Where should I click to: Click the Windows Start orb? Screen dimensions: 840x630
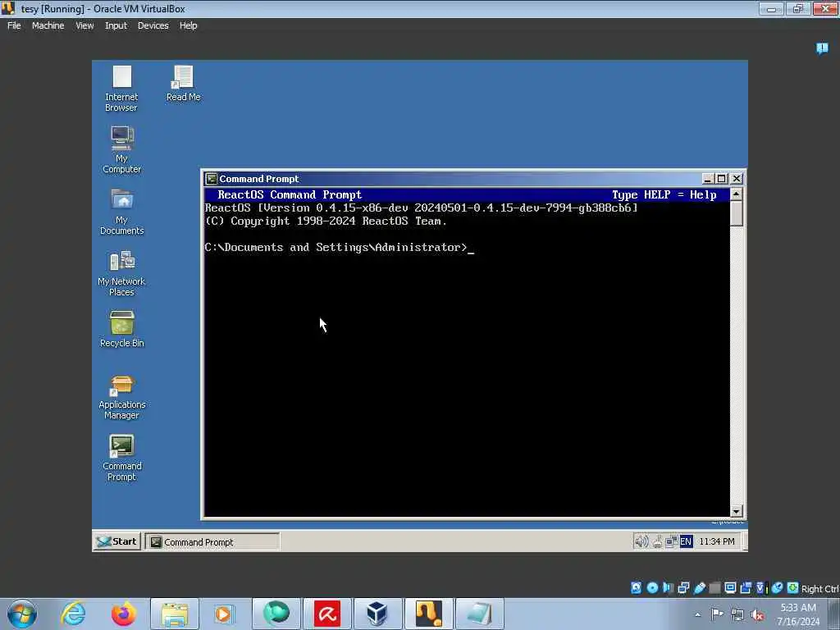point(22,614)
